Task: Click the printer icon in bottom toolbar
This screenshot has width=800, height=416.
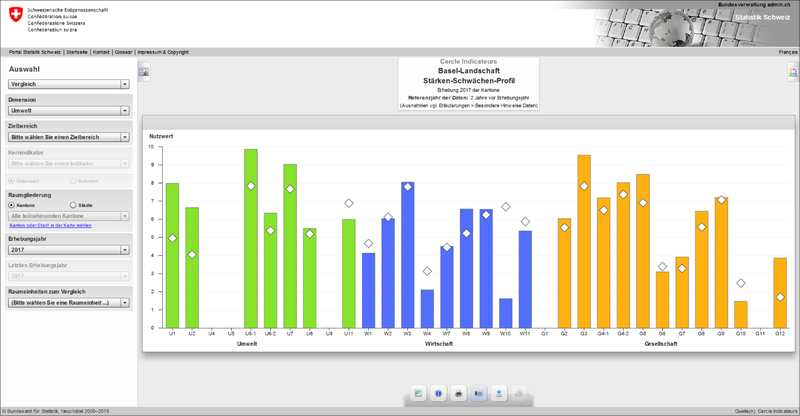Action: coord(458,394)
